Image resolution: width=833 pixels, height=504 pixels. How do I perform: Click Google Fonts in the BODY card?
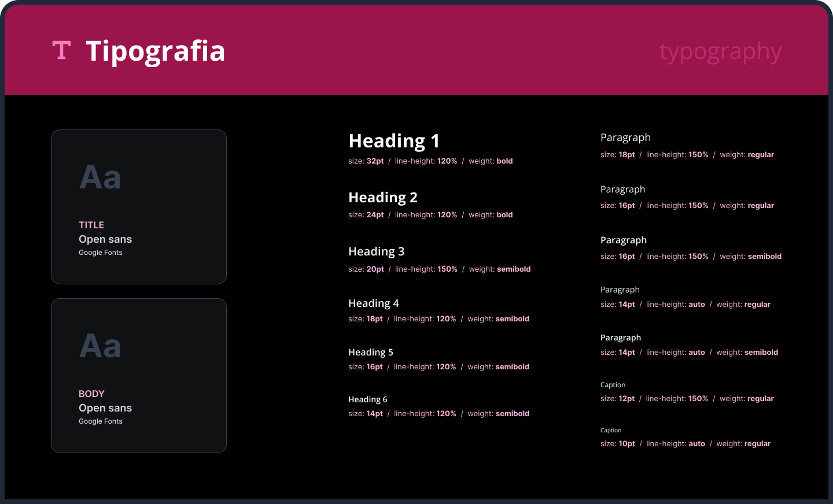tap(101, 421)
